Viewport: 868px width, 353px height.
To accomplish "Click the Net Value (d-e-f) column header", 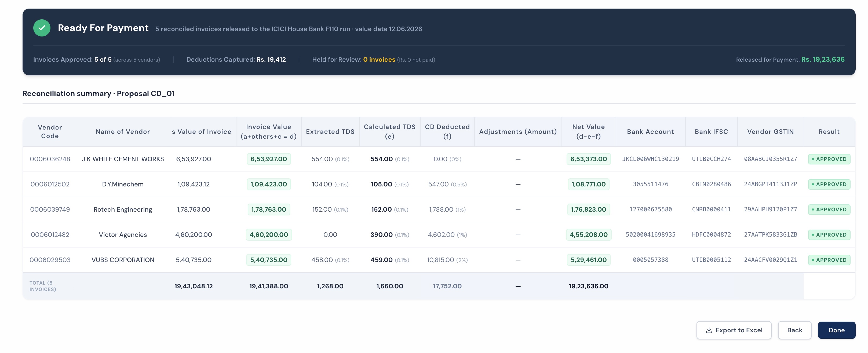I will 588,132.
